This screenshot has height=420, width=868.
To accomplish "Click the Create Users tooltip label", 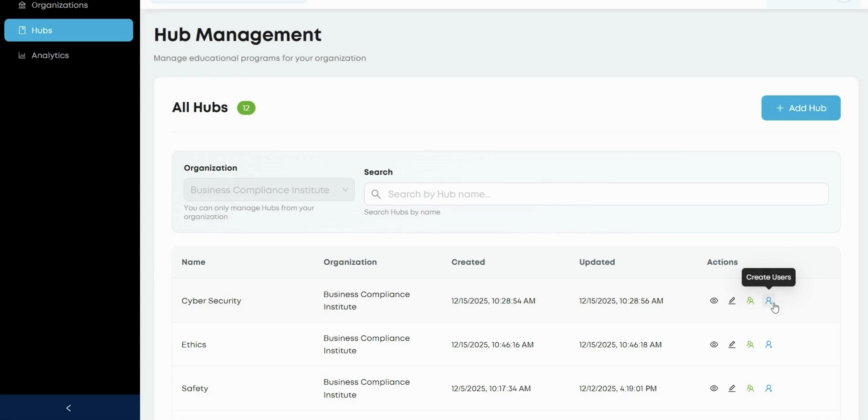I will click(768, 277).
